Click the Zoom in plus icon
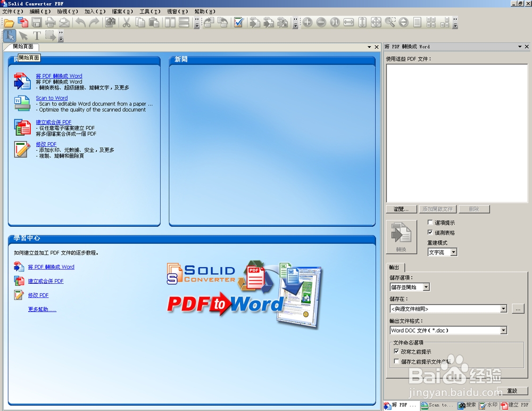 [x=307, y=23]
